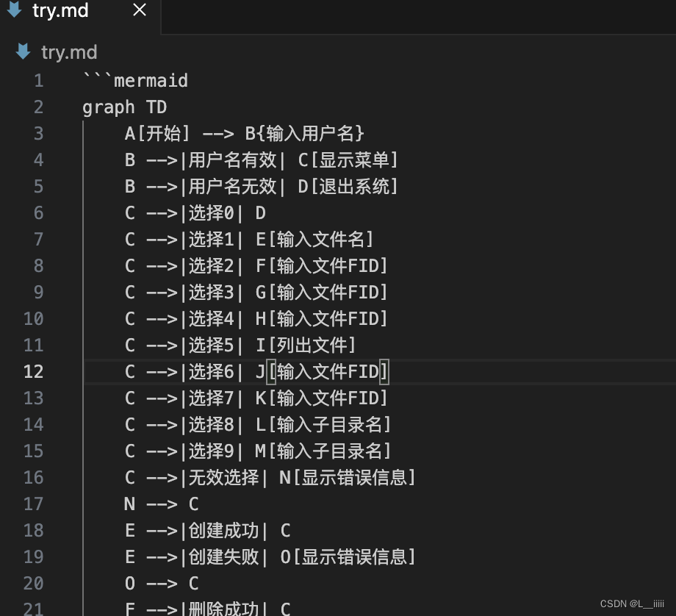Click the 'O --> C' line
The height and width of the screenshot is (616, 676).
pos(162,583)
